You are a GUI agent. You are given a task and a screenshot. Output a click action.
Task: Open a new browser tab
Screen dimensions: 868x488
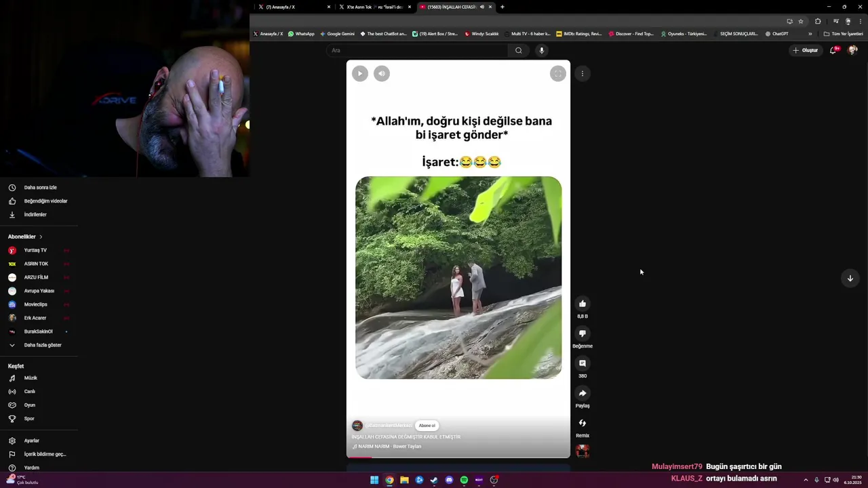pos(502,7)
